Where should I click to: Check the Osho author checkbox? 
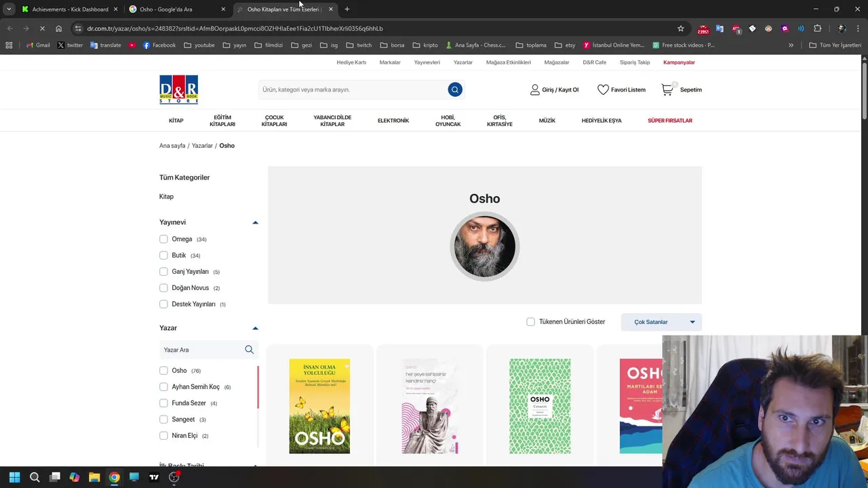(x=163, y=371)
